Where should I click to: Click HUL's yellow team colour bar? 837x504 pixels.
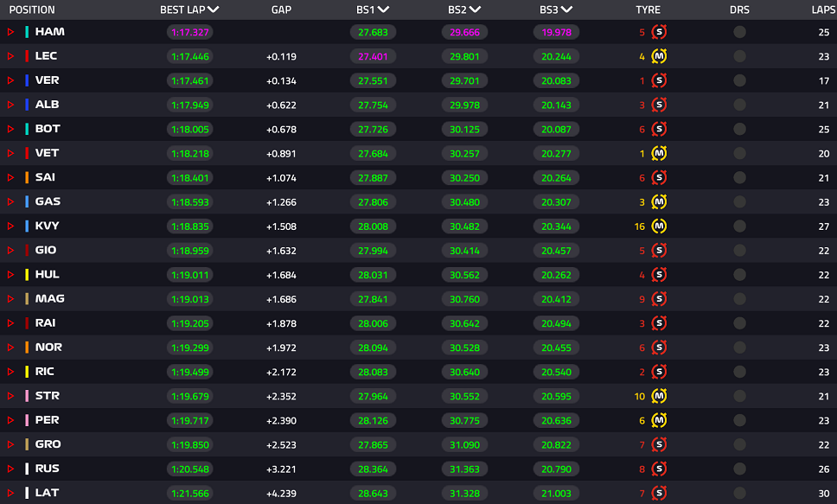coord(27,275)
